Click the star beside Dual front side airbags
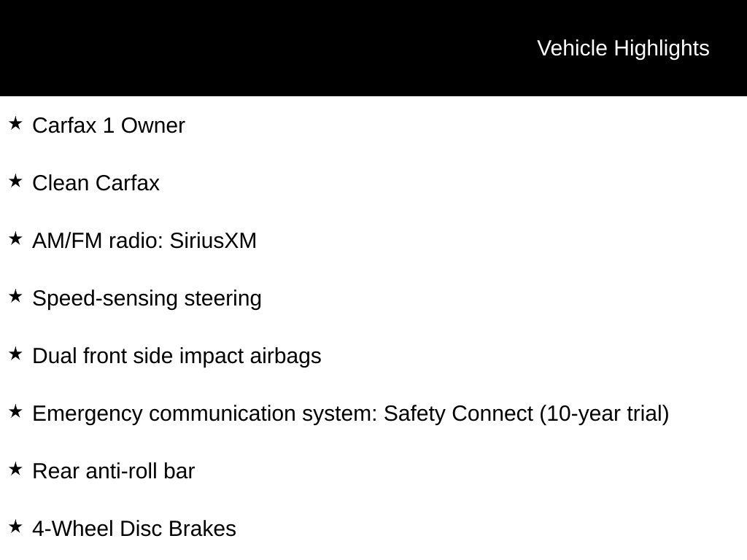Viewport: 747px width, 560px height. [16, 354]
